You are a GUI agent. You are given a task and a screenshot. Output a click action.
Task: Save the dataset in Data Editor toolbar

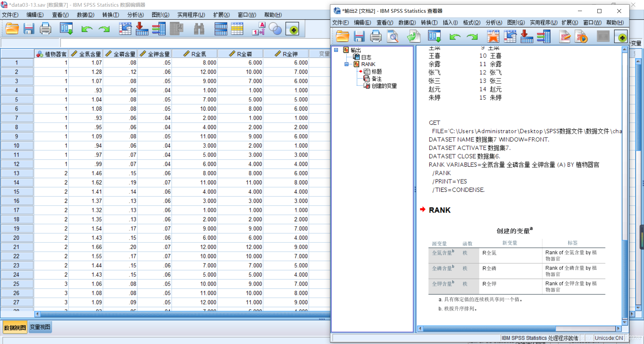(x=29, y=29)
